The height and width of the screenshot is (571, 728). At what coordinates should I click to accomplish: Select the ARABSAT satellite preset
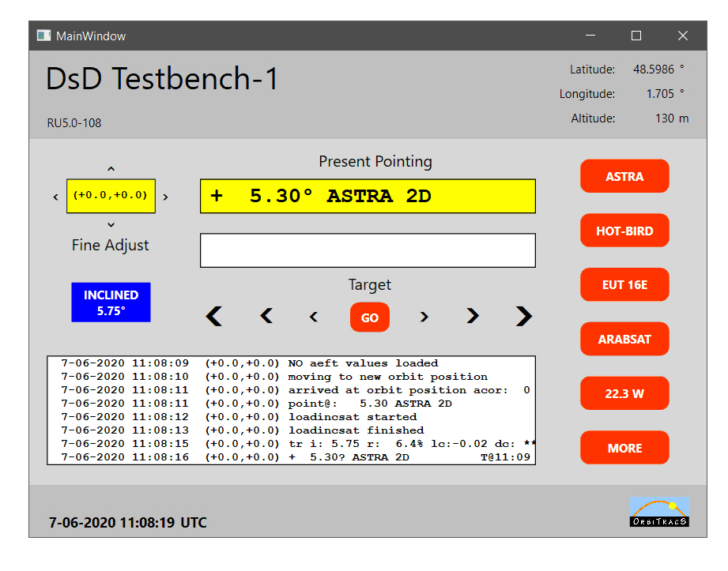[x=624, y=339]
